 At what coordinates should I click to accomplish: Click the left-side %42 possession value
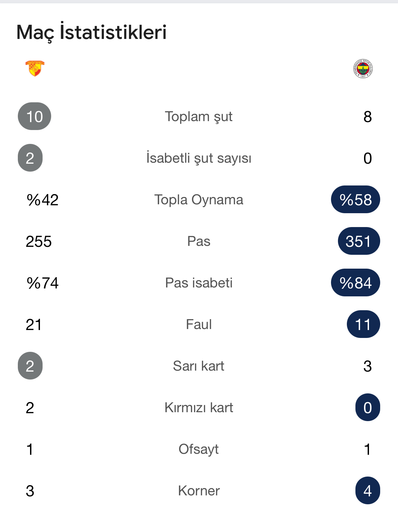(x=43, y=200)
